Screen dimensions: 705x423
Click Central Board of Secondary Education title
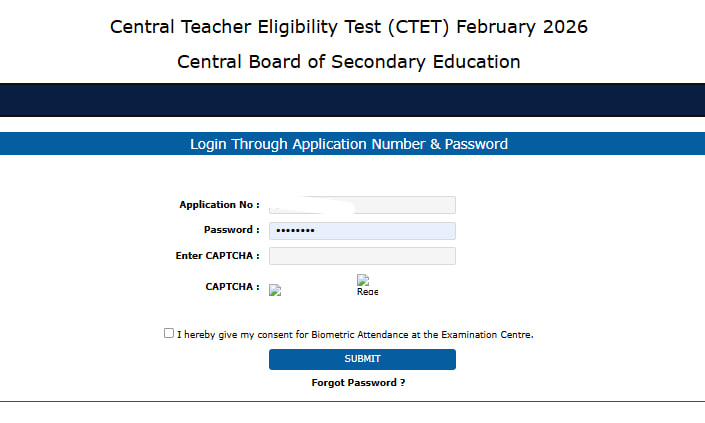(349, 62)
